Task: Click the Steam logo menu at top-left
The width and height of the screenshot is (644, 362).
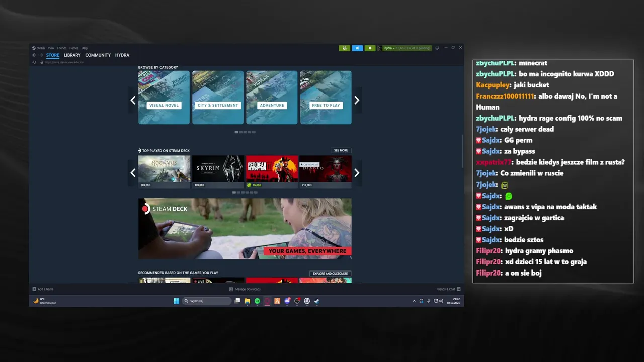Action: pos(34,48)
